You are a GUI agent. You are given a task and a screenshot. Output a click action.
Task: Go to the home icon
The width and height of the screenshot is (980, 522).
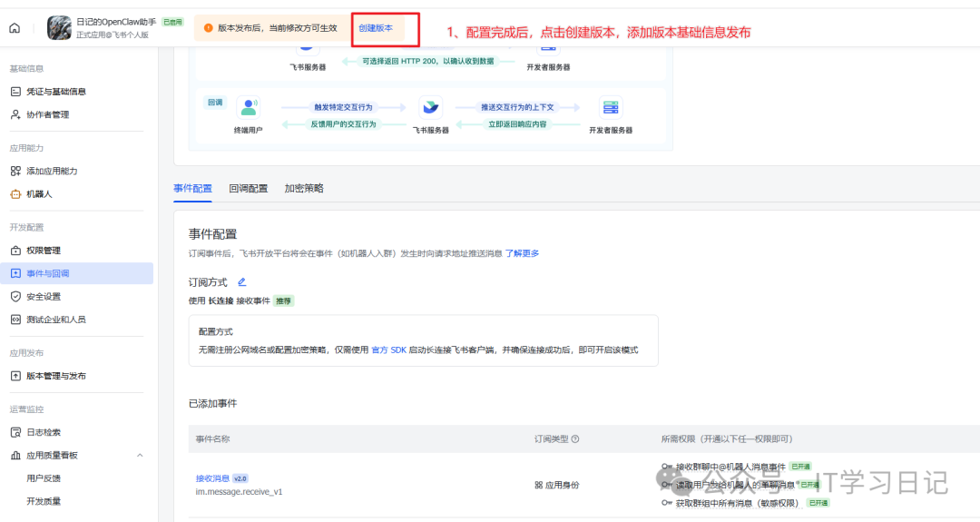[15, 28]
